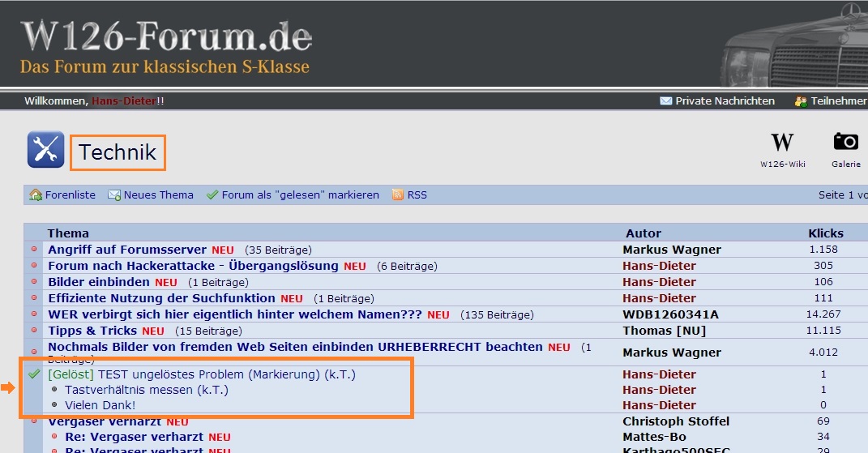This screenshot has width=868, height=453.
Task: Click the Thema column header
Action: (68, 233)
